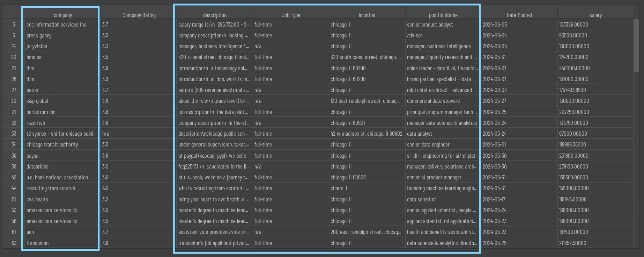Screen dimensions: 644x257
Task: Click description 'under general supervision, takes...'
Action: pos(215,144)
